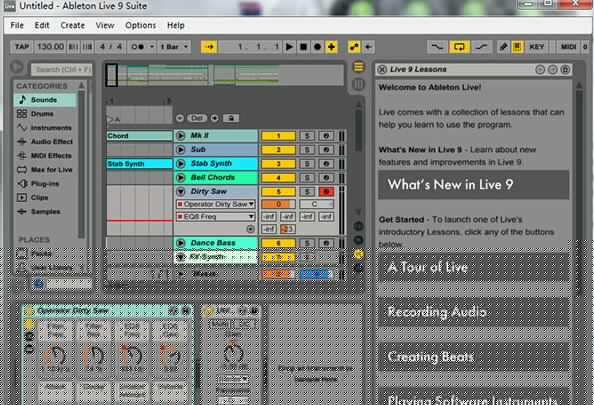Select the Audio Effects category
The height and width of the screenshot is (405, 594).
coord(45,142)
